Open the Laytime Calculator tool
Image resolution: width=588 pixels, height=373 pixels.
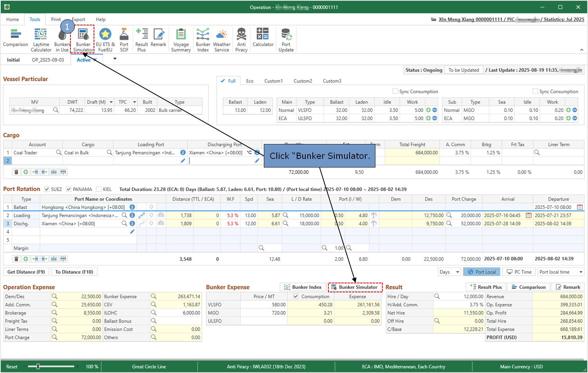tap(41, 40)
